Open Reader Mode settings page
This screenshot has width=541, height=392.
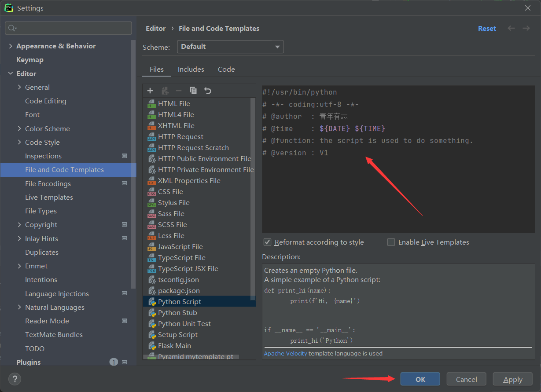coord(47,321)
